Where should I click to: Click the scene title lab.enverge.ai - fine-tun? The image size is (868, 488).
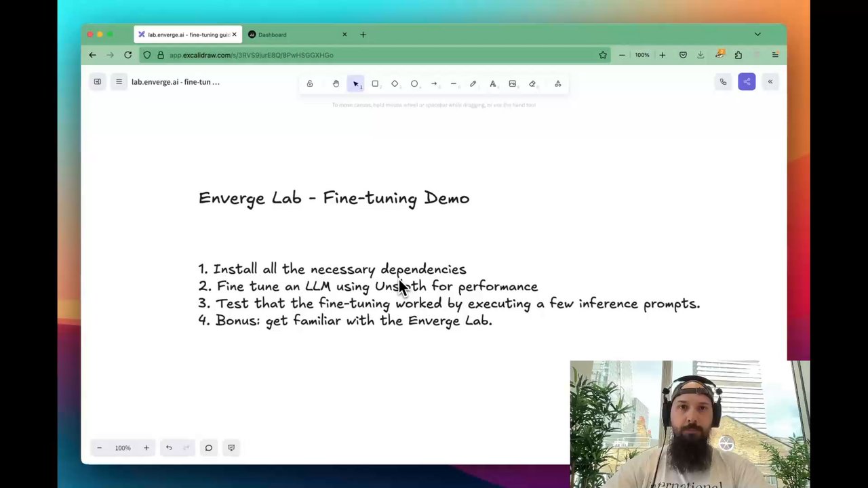176,82
